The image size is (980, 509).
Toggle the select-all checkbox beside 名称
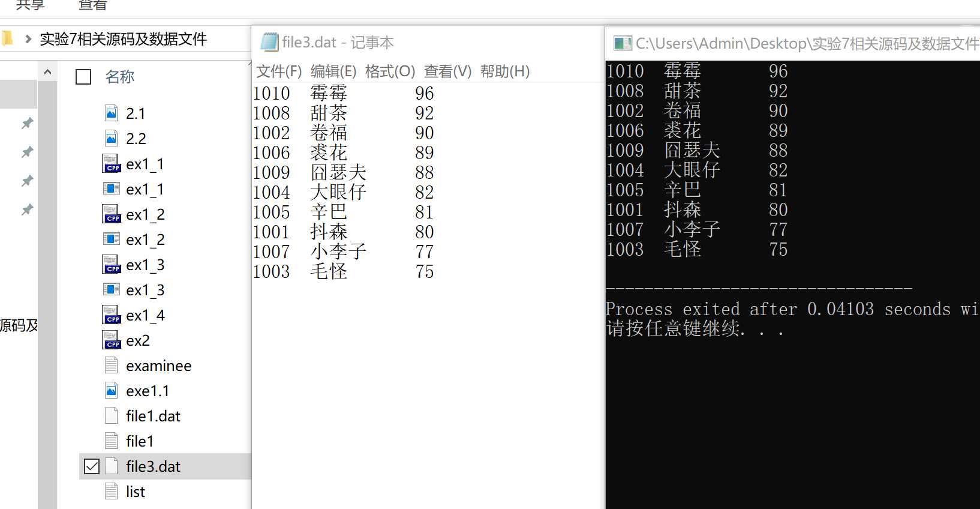(x=83, y=77)
